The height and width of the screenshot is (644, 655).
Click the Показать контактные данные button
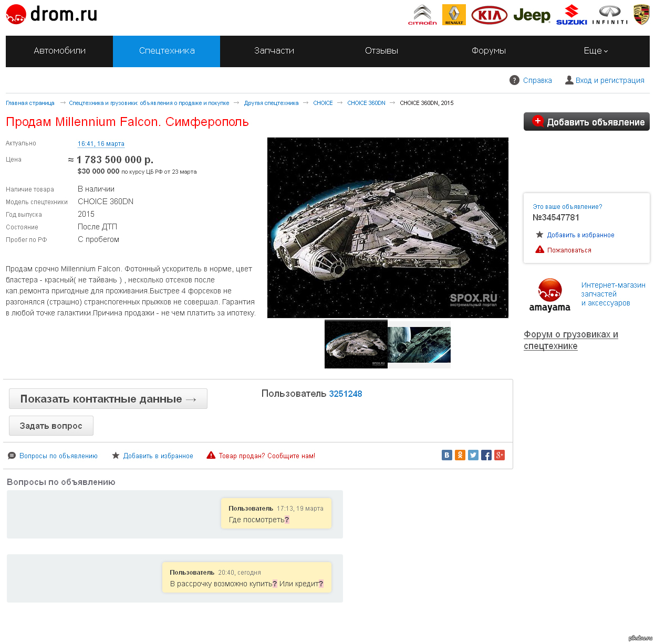pyautogui.click(x=108, y=399)
